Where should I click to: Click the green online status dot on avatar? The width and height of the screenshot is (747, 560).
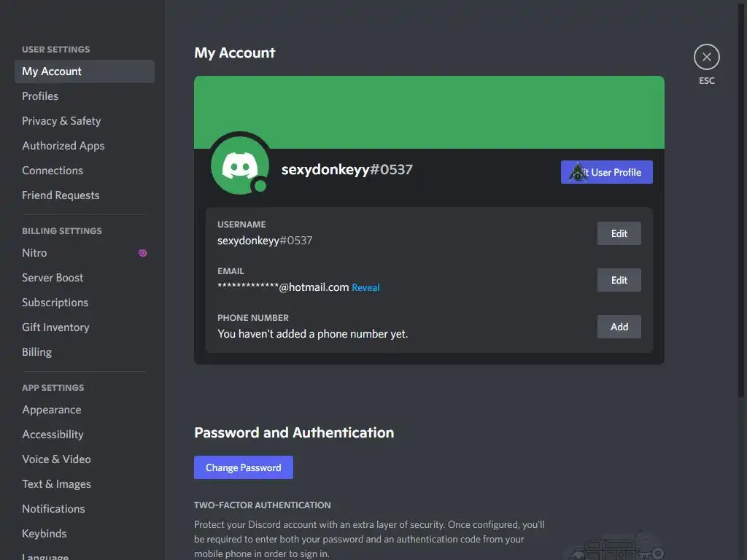pos(260,186)
